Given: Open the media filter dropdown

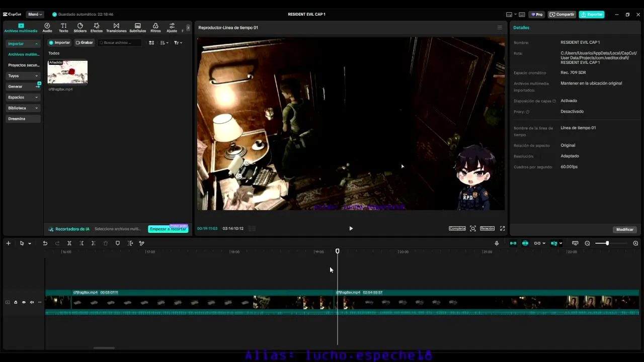Looking at the screenshot, I should tap(178, 43).
